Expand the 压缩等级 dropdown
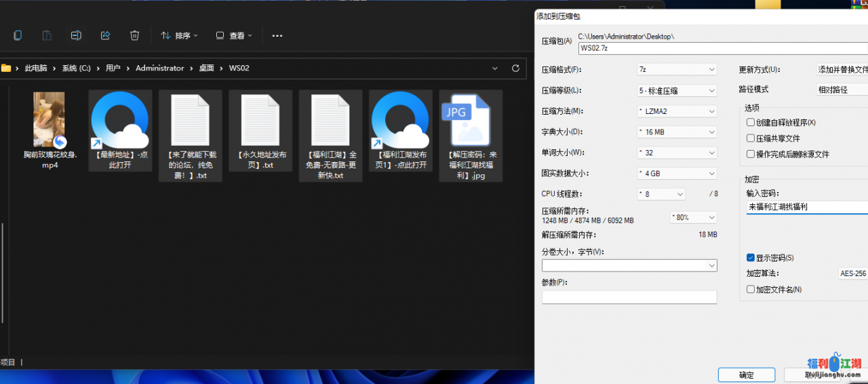Image resolution: width=868 pixels, height=384 pixels. pos(676,90)
